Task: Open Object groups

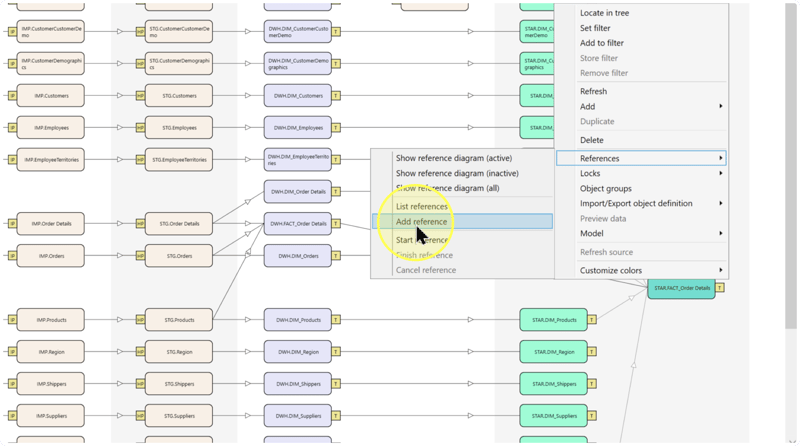Action: [606, 188]
